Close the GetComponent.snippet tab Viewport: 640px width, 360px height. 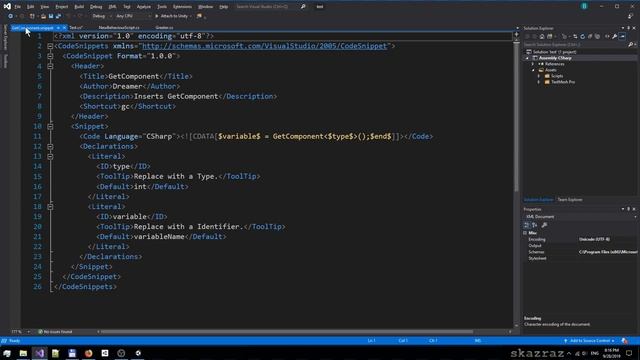point(64,28)
